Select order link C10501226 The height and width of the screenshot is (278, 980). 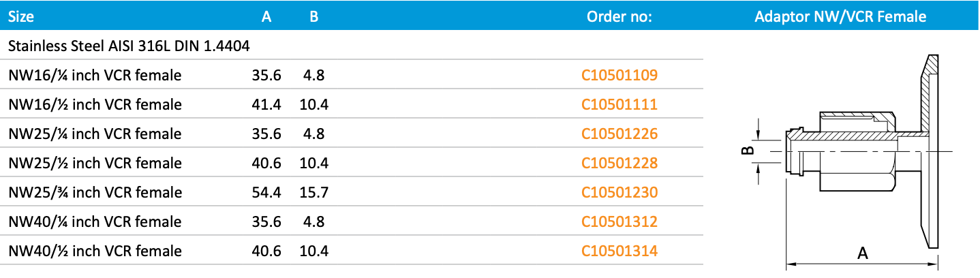point(619,134)
